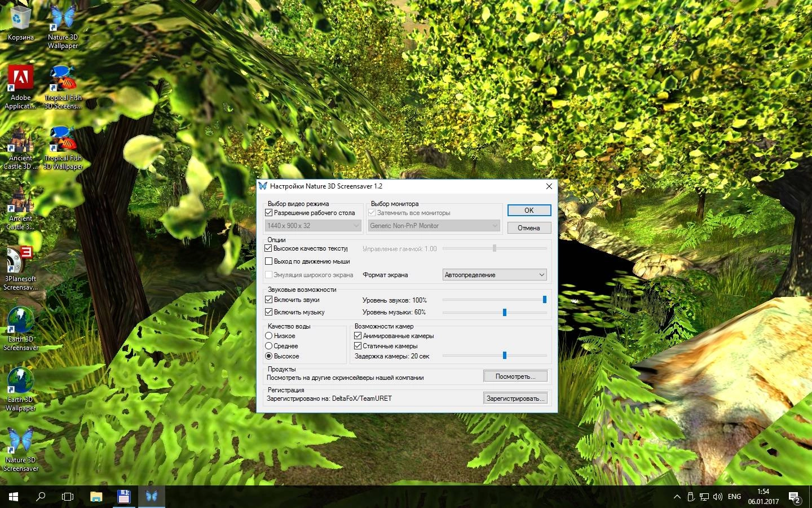Open the floppy disk app on taskbar

click(123, 497)
